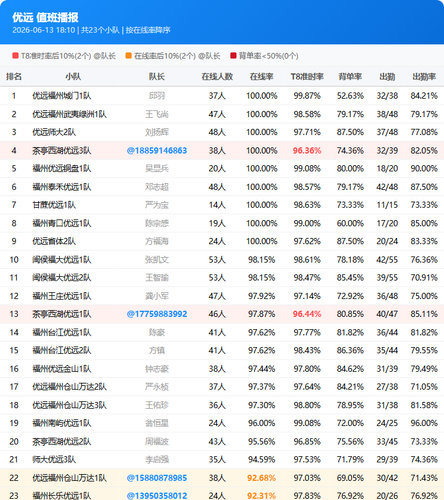Click attendance value 42/55
444x500 pixels.
(x=387, y=260)
